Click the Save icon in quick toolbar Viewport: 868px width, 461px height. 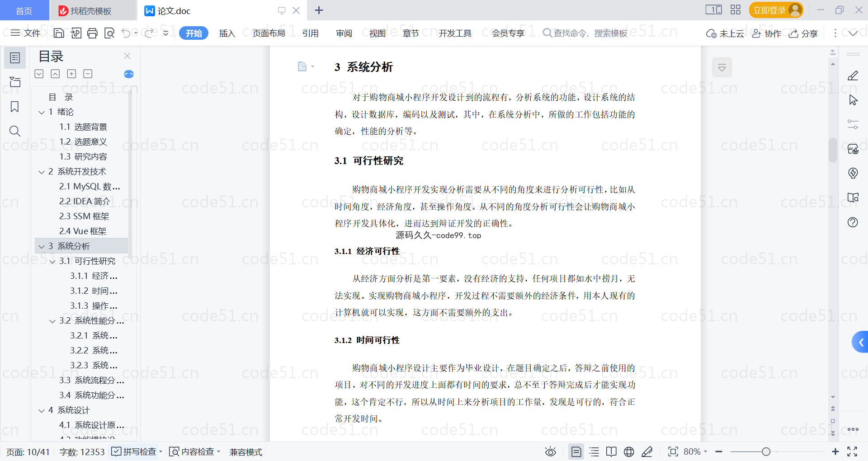pos(59,33)
